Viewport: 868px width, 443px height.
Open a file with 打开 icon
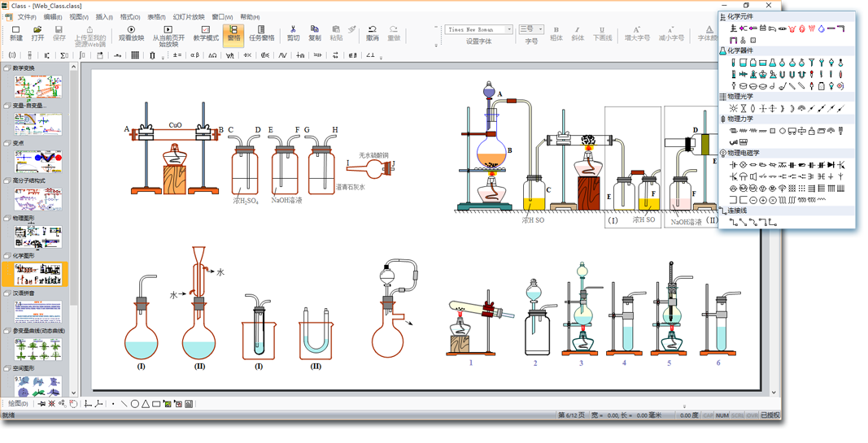pos(37,33)
